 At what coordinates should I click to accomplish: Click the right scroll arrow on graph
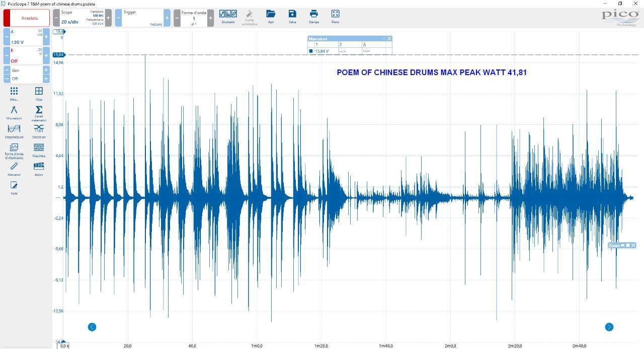click(609, 327)
